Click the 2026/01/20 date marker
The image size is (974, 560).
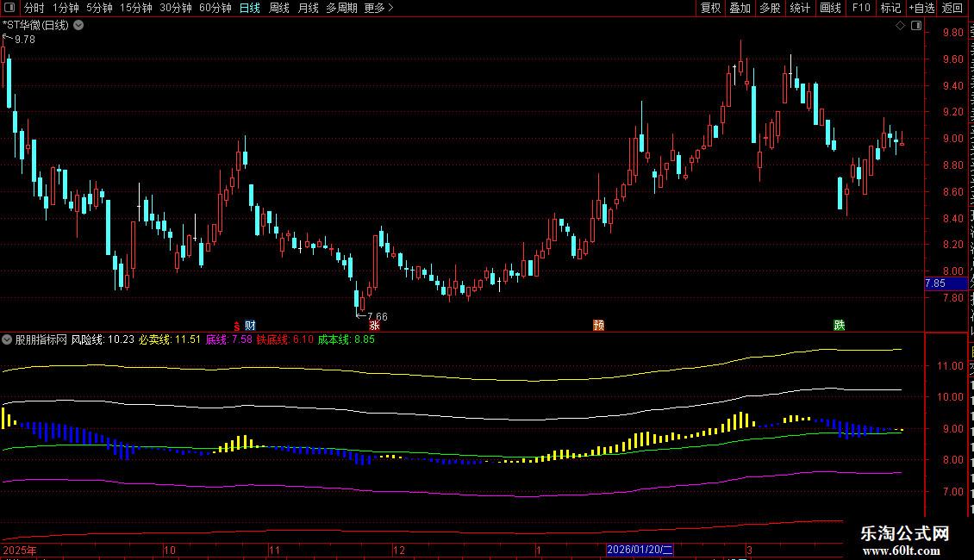(640, 550)
